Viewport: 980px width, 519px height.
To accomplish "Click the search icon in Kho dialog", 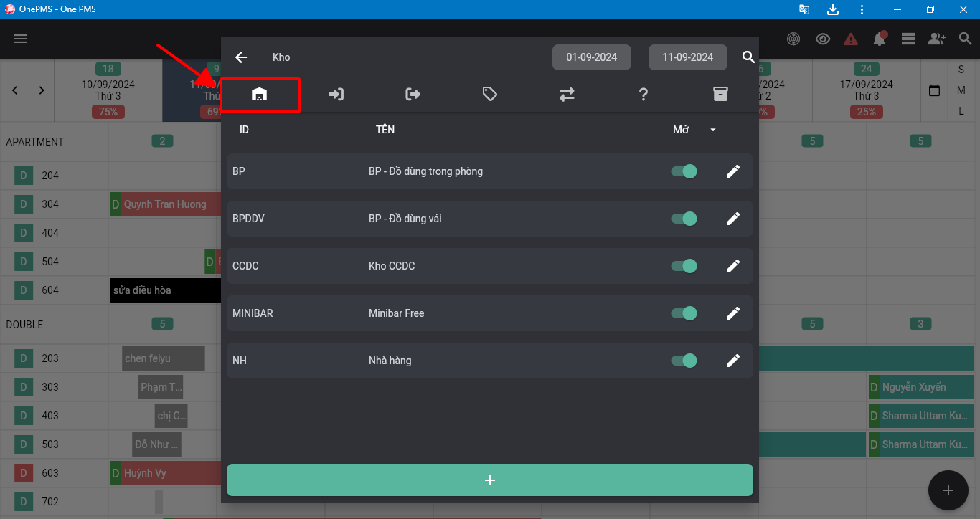I will coord(748,57).
